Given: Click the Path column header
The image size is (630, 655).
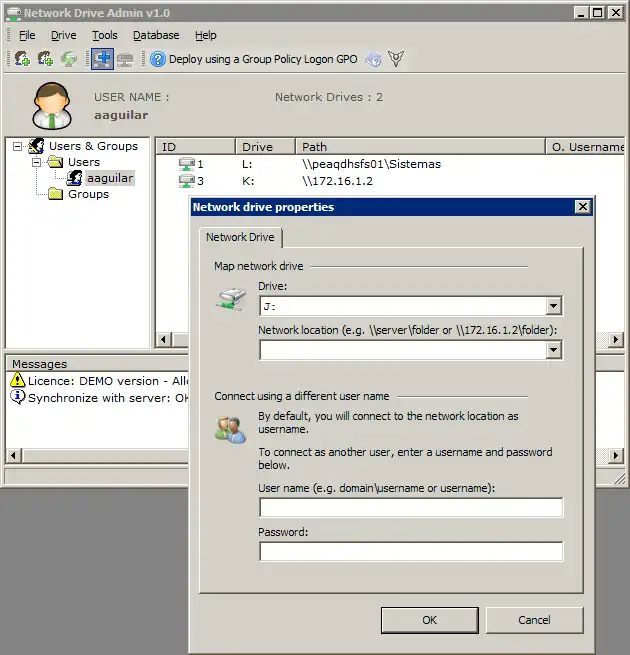Looking at the screenshot, I should point(421,147).
